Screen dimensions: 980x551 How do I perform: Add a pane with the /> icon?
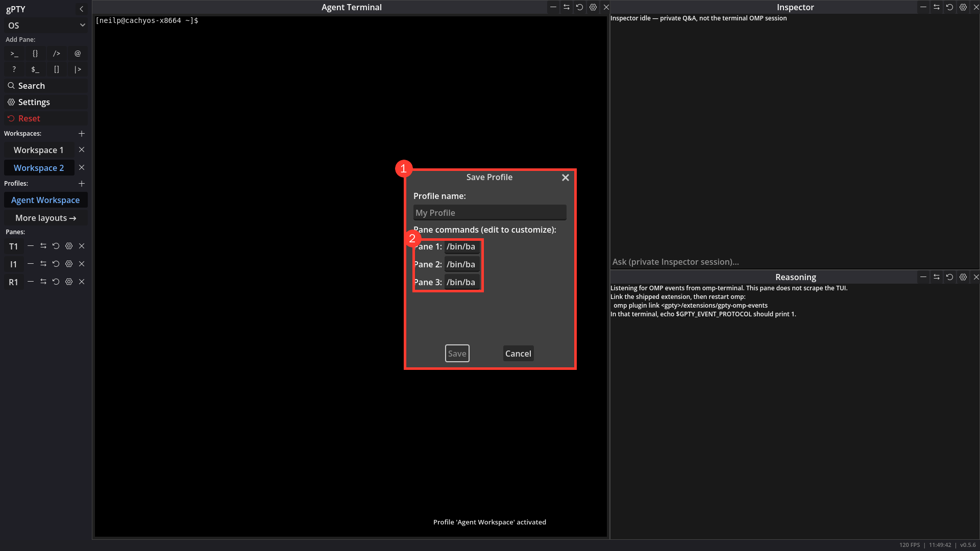point(57,53)
